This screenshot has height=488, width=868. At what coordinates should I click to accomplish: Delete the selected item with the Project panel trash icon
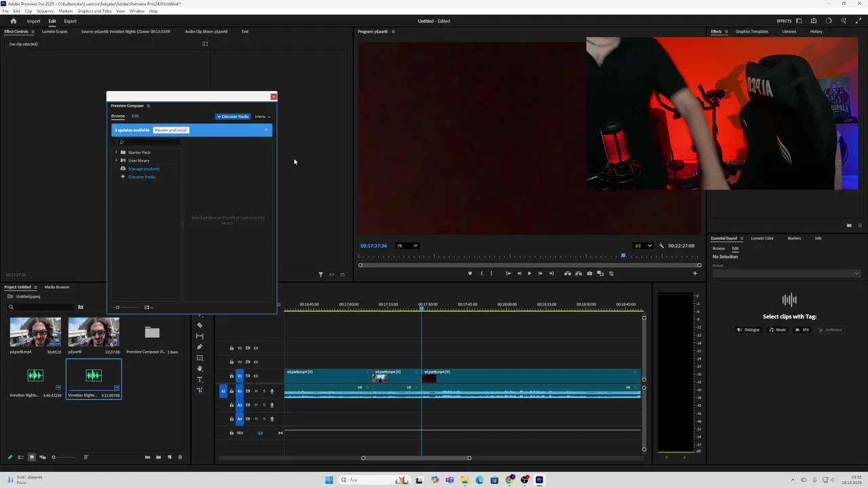180,457
